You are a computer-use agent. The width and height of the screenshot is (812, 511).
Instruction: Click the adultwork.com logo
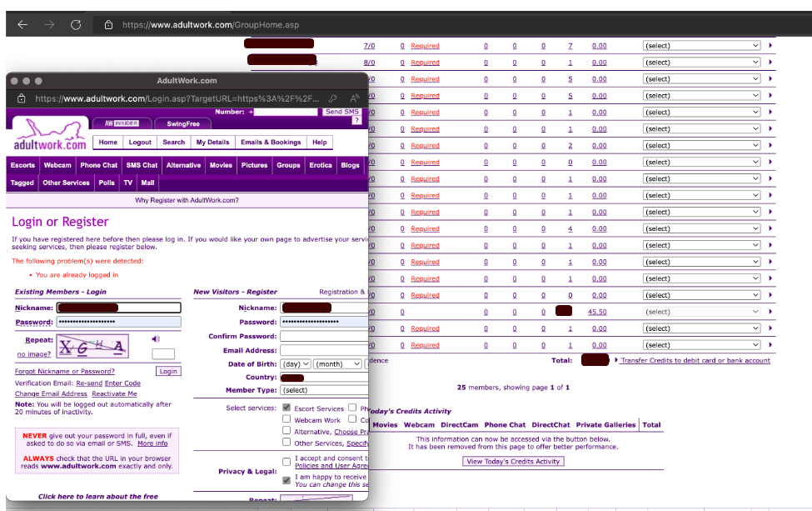pos(50,136)
